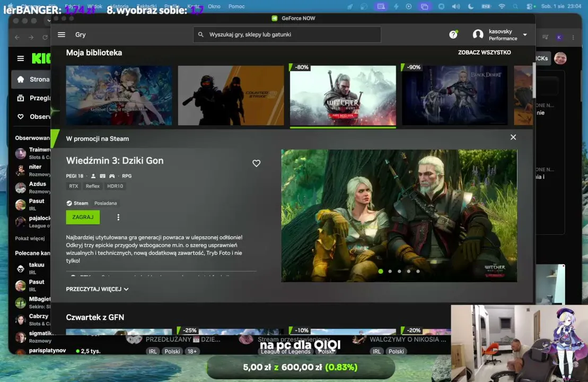Click the IRL tag under PRZEDŁUŻANY stream
The height and width of the screenshot is (382, 588).
click(x=153, y=351)
